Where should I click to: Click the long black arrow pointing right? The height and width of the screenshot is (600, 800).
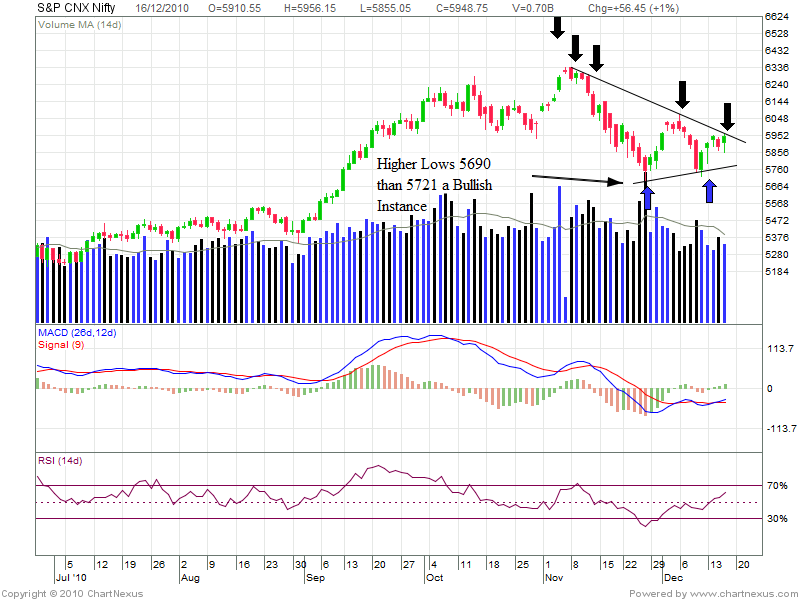click(x=581, y=180)
